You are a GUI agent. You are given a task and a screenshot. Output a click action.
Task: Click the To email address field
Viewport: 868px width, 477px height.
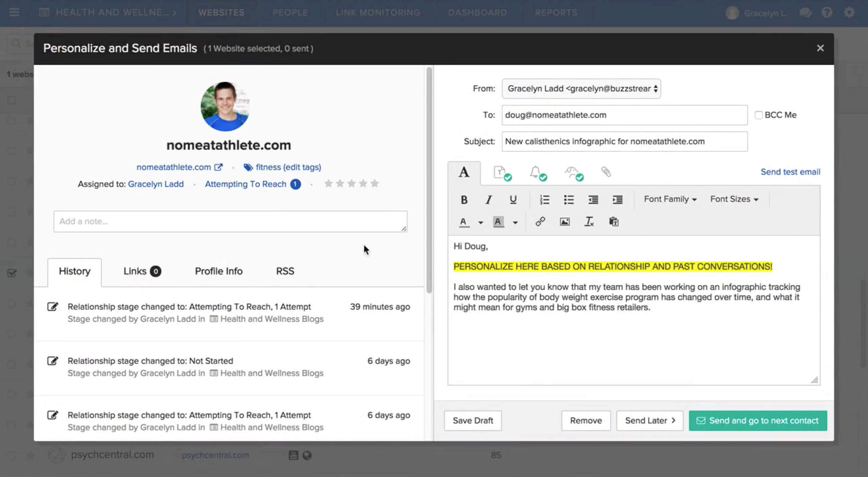(x=625, y=115)
